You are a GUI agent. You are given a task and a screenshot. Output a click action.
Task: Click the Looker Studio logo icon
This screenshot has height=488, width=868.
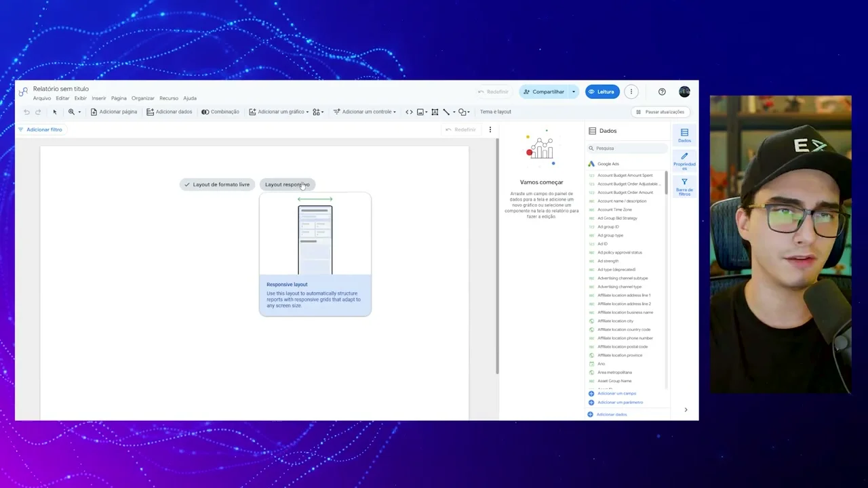click(23, 91)
